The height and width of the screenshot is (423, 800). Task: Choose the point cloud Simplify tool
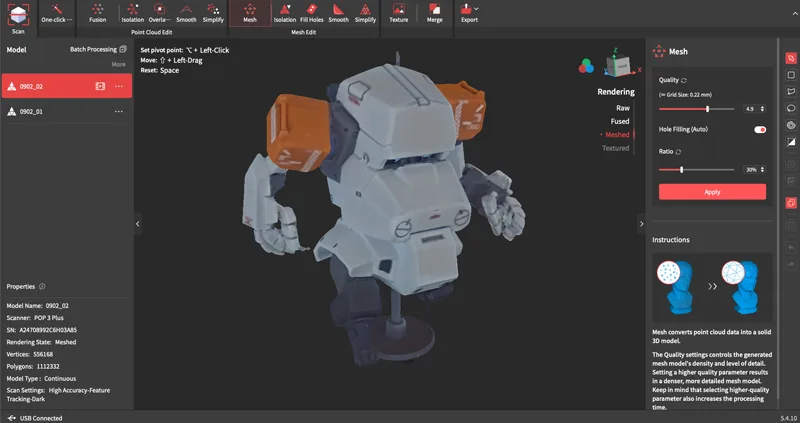pyautogui.click(x=214, y=13)
